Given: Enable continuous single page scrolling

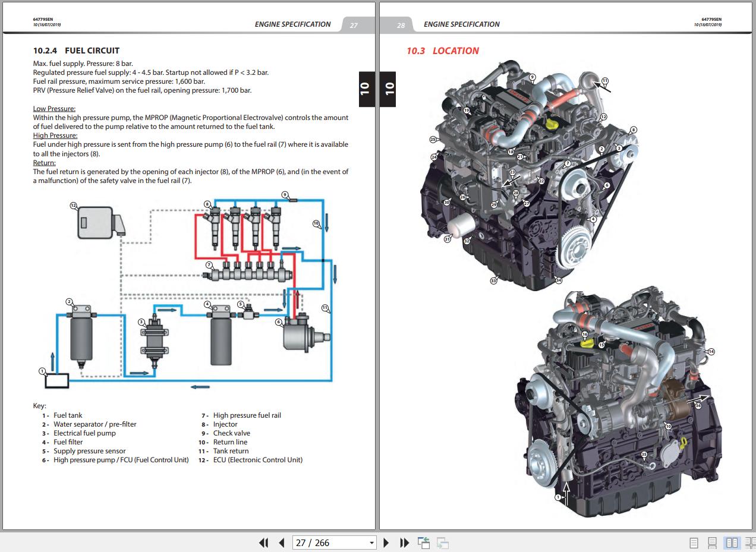Looking at the screenshot, I should pos(712,542).
